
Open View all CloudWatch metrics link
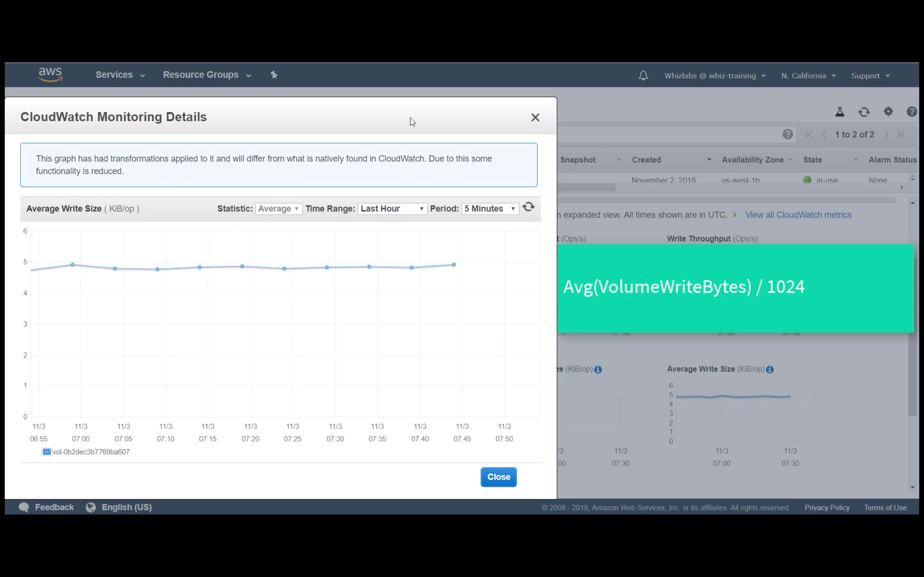(798, 215)
